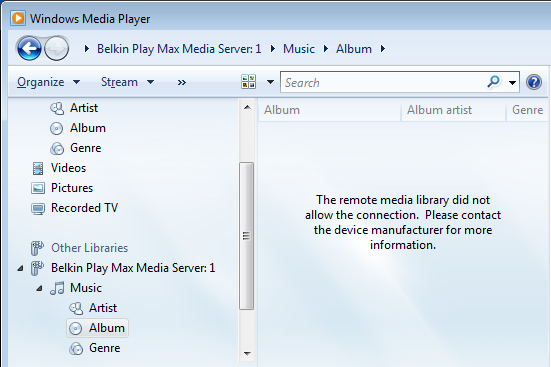551x367 pixels.
Task: Click the Album disc icon under local library
Action: 56,128
